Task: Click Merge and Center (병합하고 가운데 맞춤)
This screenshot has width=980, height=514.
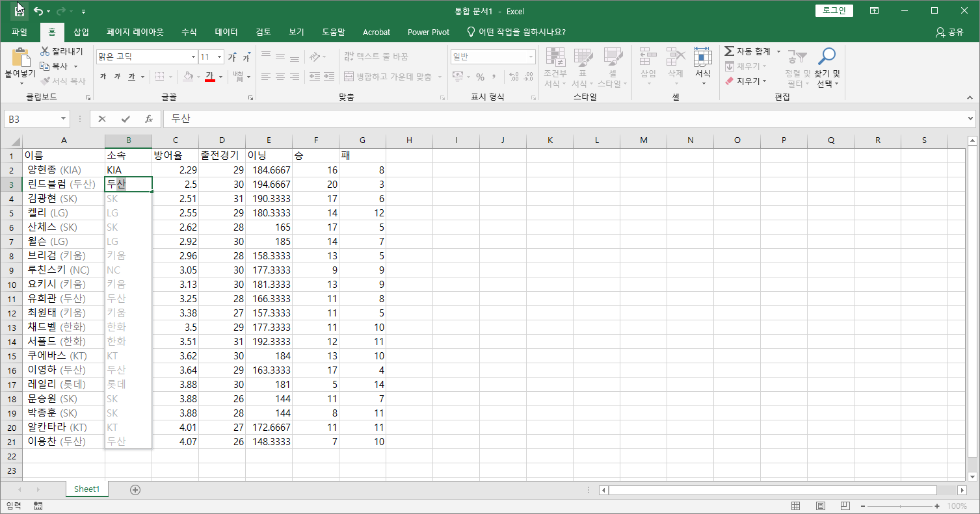Action: tap(388, 77)
